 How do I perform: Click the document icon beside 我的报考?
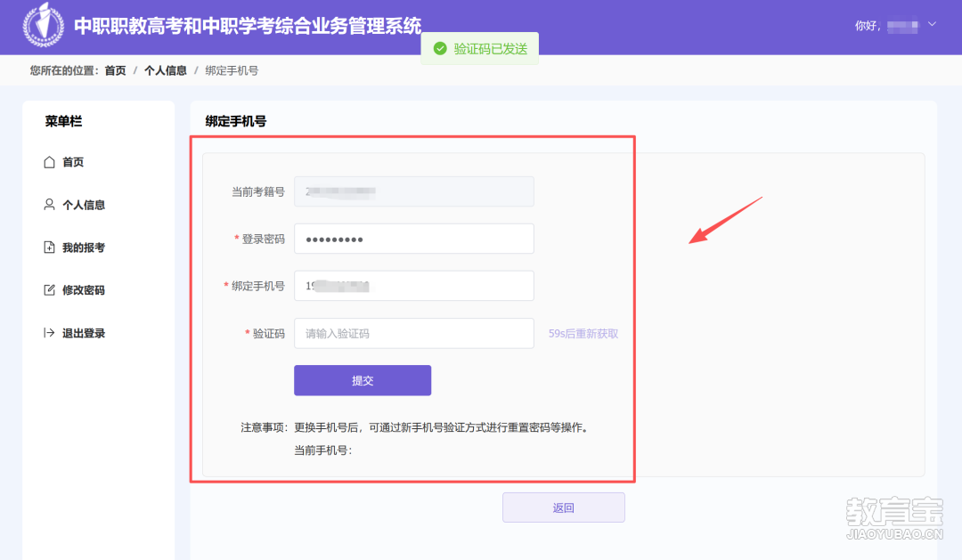pyautogui.click(x=49, y=248)
